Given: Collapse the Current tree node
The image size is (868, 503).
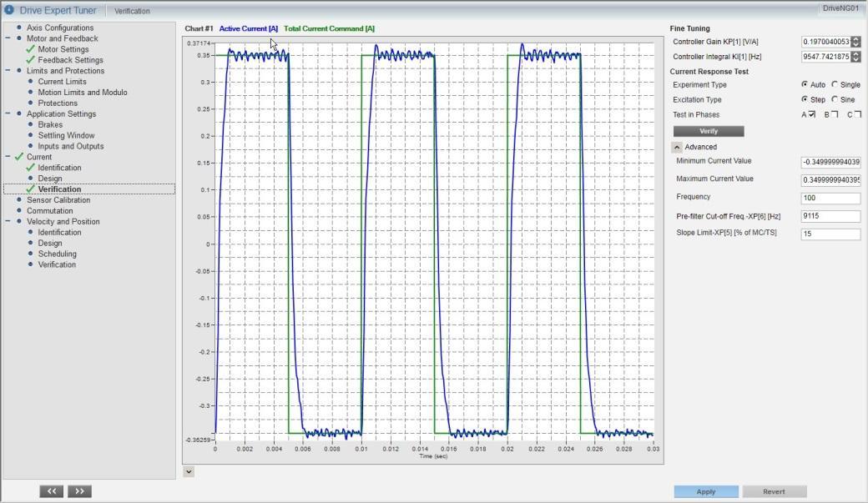Looking at the screenshot, I should point(8,157).
